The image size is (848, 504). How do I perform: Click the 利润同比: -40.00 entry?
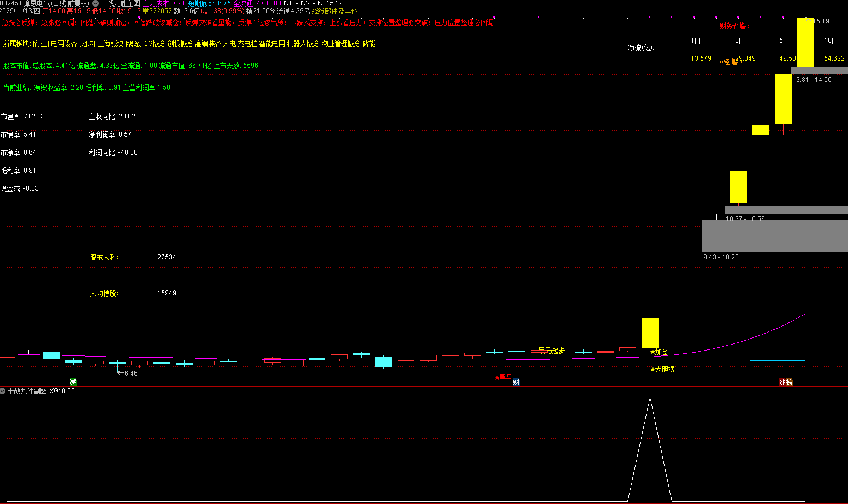coord(113,152)
